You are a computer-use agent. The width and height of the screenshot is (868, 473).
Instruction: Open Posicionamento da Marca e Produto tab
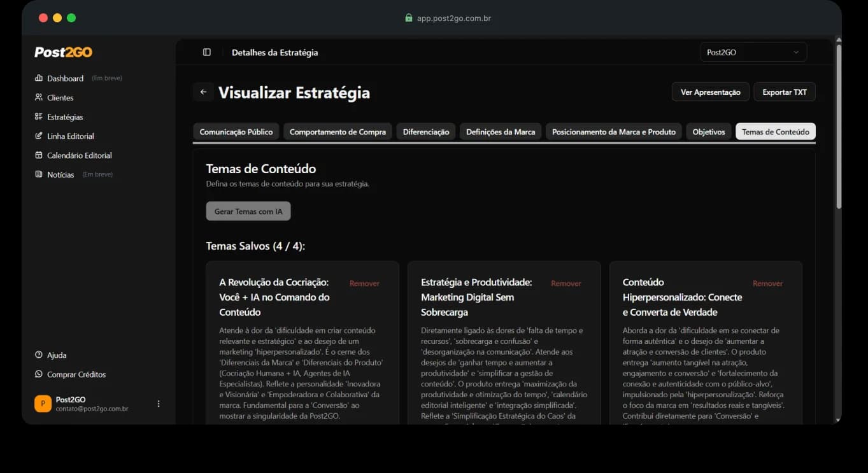pyautogui.click(x=614, y=132)
